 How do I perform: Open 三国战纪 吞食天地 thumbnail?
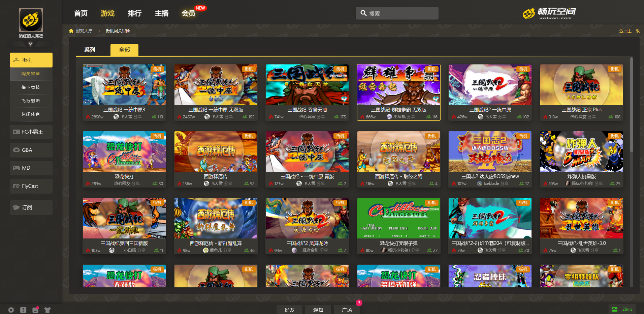[x=307, y=85]
